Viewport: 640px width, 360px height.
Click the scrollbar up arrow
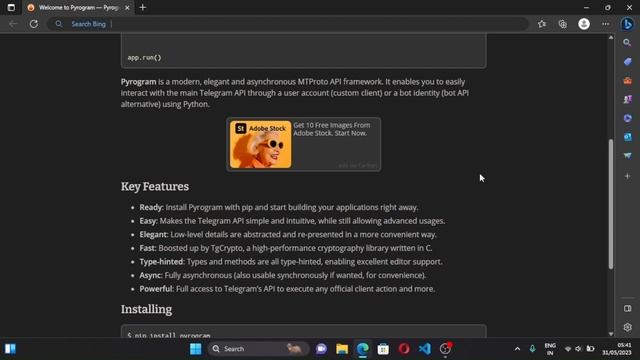pos(611,37)
